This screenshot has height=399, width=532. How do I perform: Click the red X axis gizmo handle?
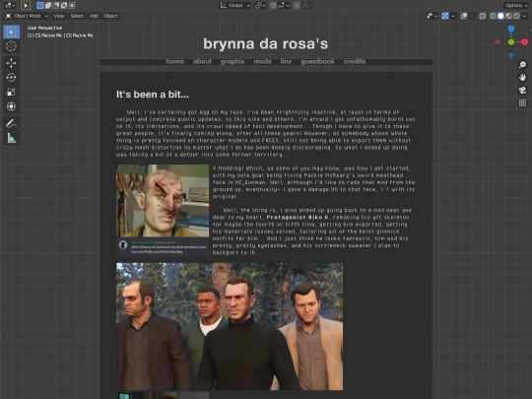pos(525,42)
